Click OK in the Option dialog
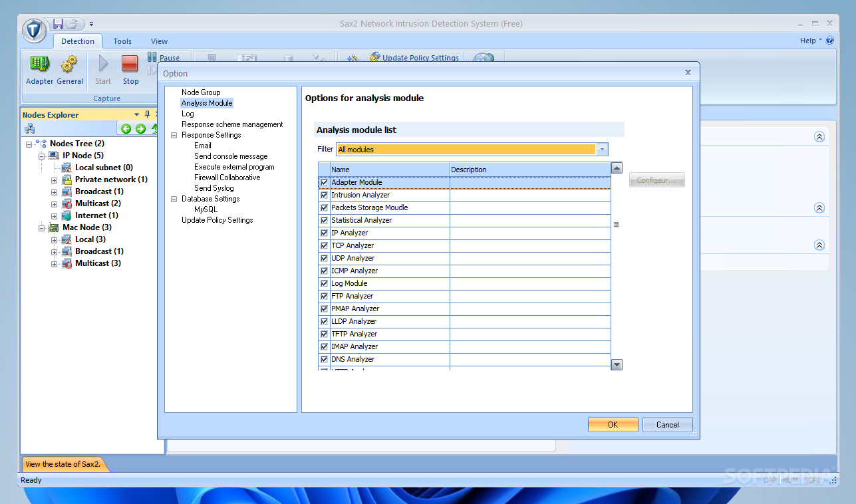 tap(613, 425)
